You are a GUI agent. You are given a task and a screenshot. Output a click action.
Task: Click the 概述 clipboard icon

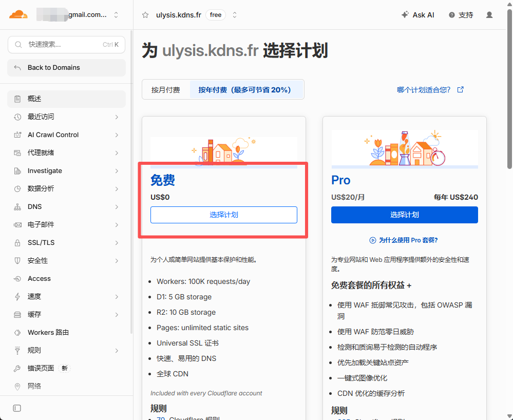coord(17,99)
